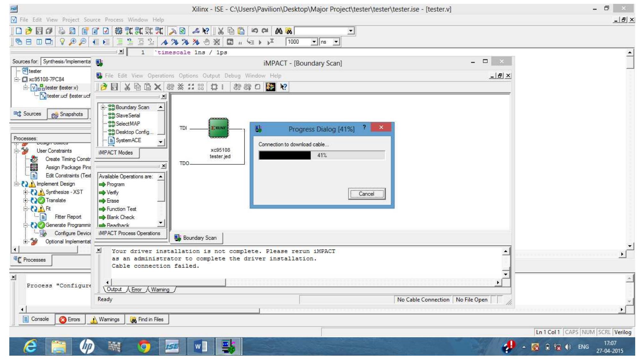This screenshot has height=364, width=640.
Task: Select the Program operation
Action: [115, 184]
